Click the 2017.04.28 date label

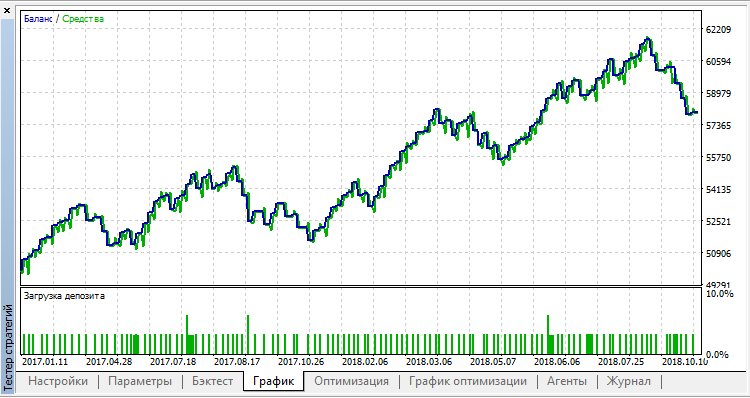coord(109,361)
